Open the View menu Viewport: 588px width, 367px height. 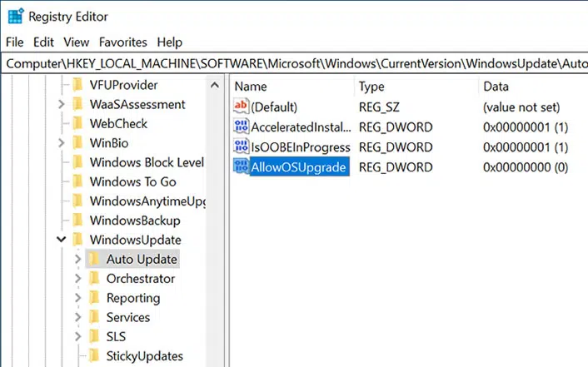[76, 42]
